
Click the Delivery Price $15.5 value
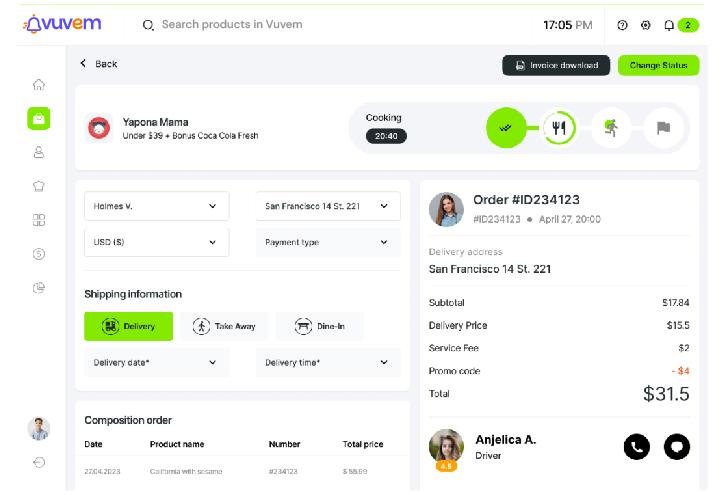(678, 326)
